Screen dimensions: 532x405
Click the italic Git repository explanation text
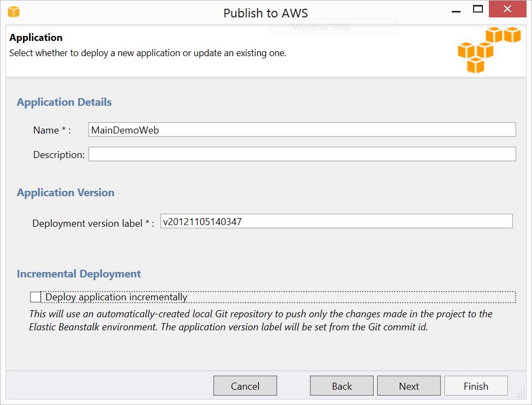(x=261, y=321)
